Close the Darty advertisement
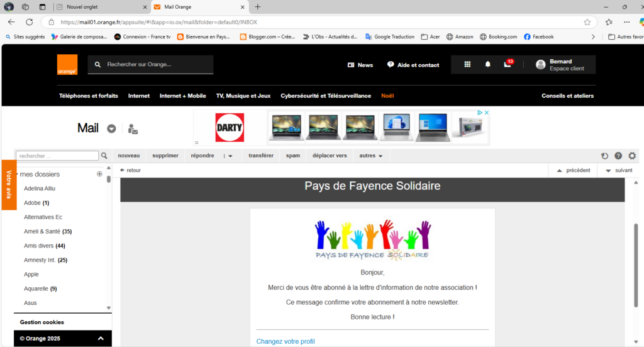Image resolution: width=644 pixels, height=347 pixels. click(x=486, y=113)
